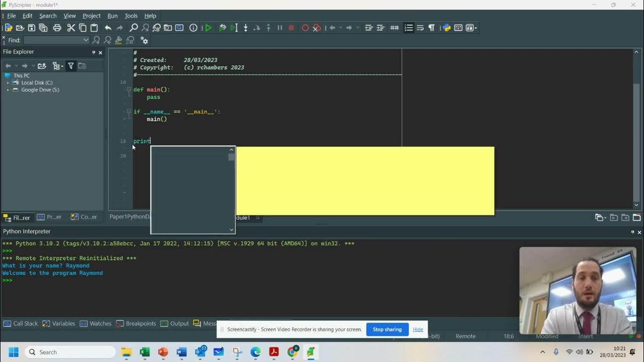Image resolution: width=644 pixels, height=362 pixels.
Task: Click the New Python file icon
Action: [x=9, y=28]
